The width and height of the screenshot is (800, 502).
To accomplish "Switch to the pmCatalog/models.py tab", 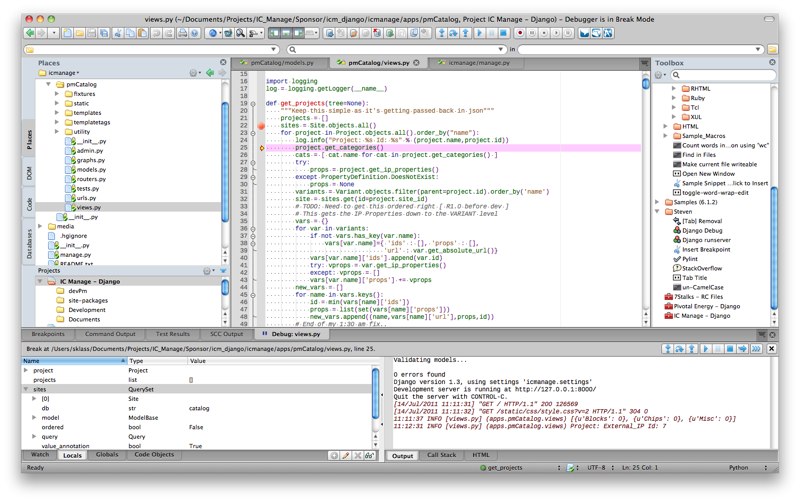I will point(283,62).
